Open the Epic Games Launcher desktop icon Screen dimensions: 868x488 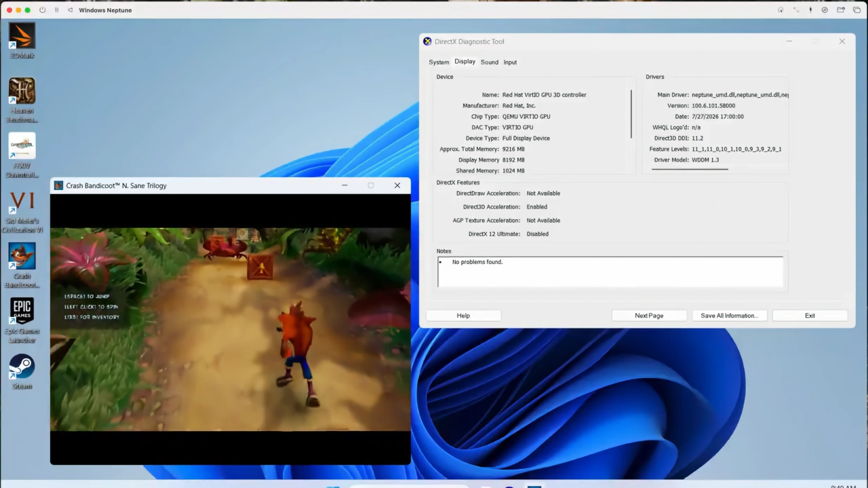[x=22, y=320]
